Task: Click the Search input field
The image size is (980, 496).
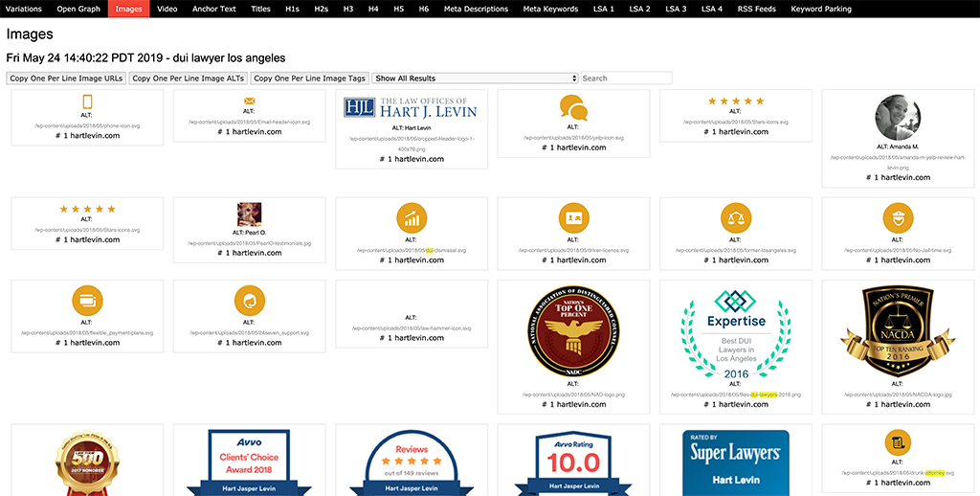Action: pos(626,79)
